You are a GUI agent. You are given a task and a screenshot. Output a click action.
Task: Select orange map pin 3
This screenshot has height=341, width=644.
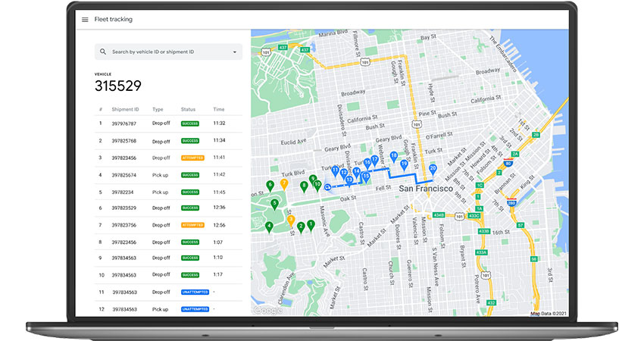tap(291, 221)
